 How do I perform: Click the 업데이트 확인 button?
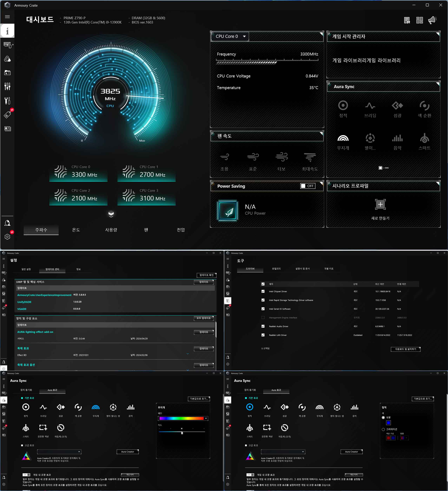206,275
